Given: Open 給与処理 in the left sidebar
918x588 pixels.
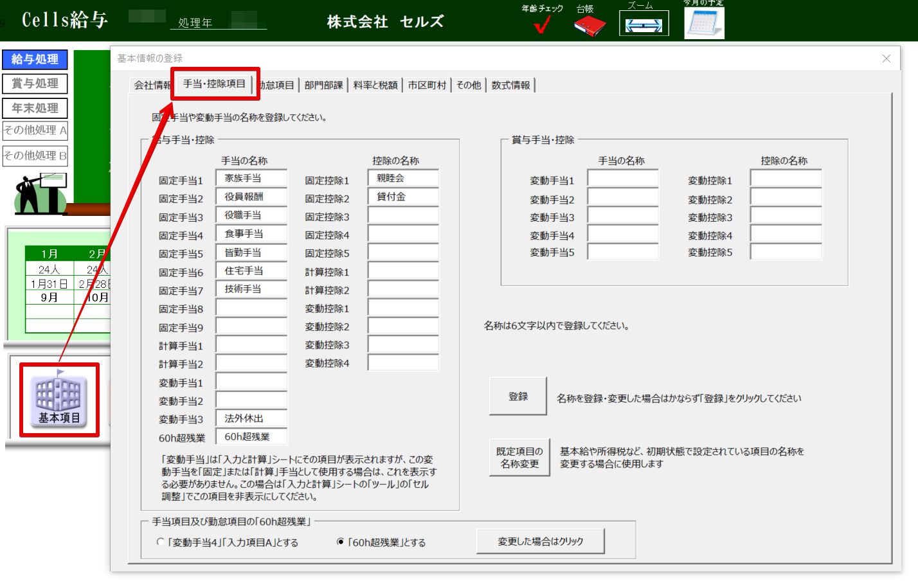Looking at the screenshot, I should (35, 59).
